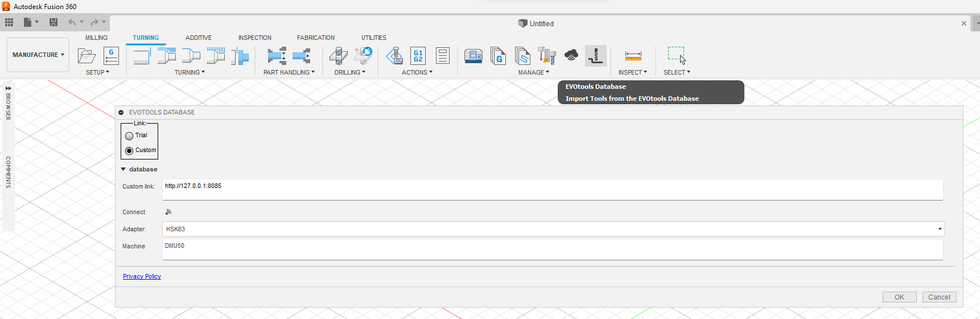Switch to the Inspection tab
Image resolution: width=980 pixels, height=319 pixels.
255,38
